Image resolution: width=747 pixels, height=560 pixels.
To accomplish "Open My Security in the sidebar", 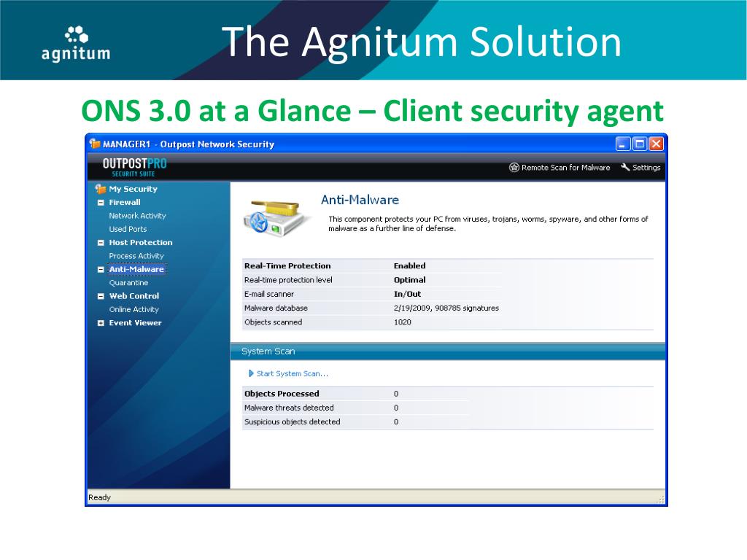I will (x=133, y=189).
